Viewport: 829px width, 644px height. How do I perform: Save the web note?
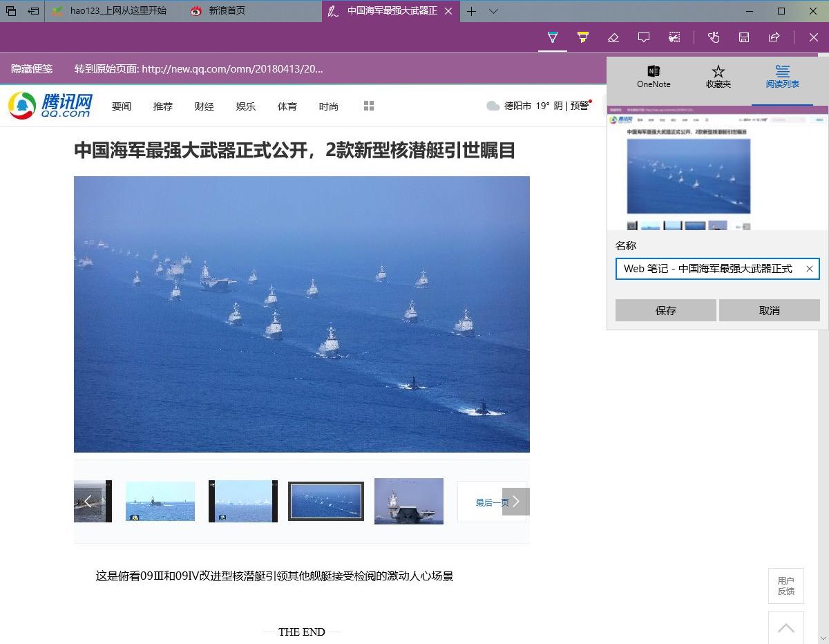[x=743, y=37]
